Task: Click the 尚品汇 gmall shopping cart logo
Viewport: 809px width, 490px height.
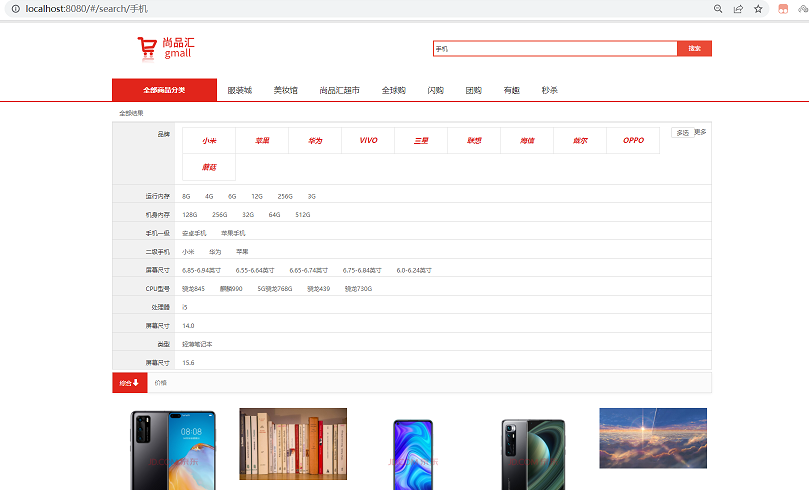Action: (x=166, y=48)
